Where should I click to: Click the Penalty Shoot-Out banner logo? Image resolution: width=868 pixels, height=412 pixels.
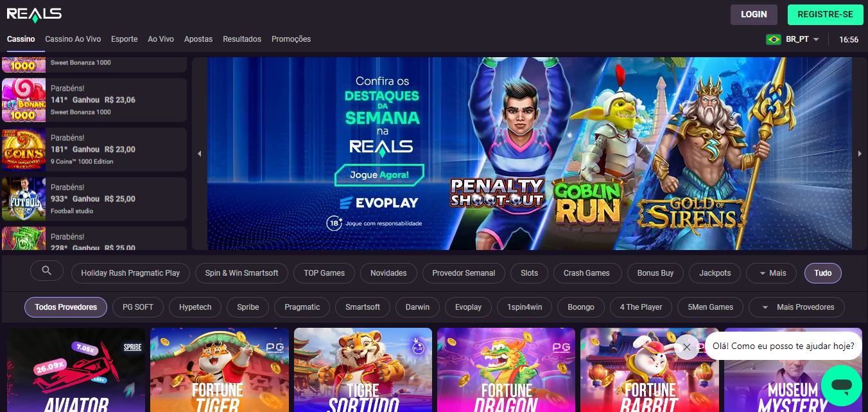[496, 192]
